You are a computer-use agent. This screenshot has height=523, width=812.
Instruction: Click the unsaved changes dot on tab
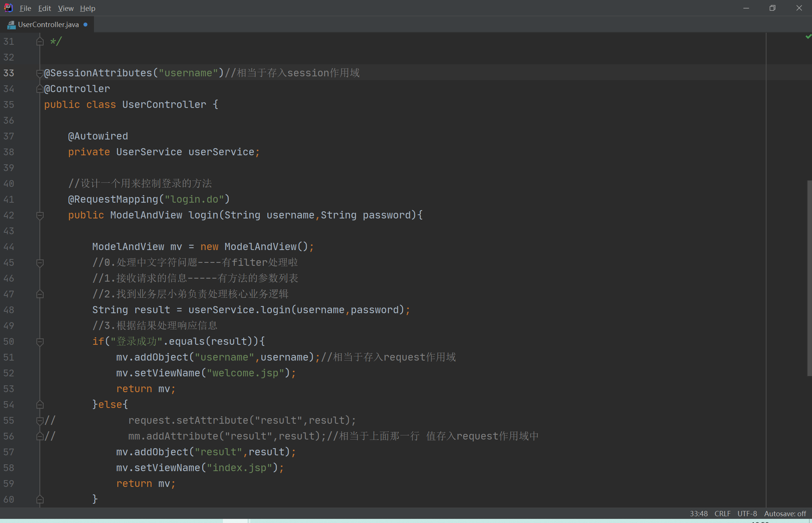[86, 24]
